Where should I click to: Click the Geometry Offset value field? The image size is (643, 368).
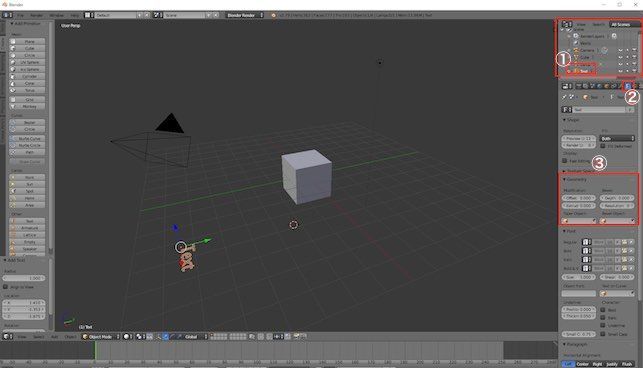(579, 198)
